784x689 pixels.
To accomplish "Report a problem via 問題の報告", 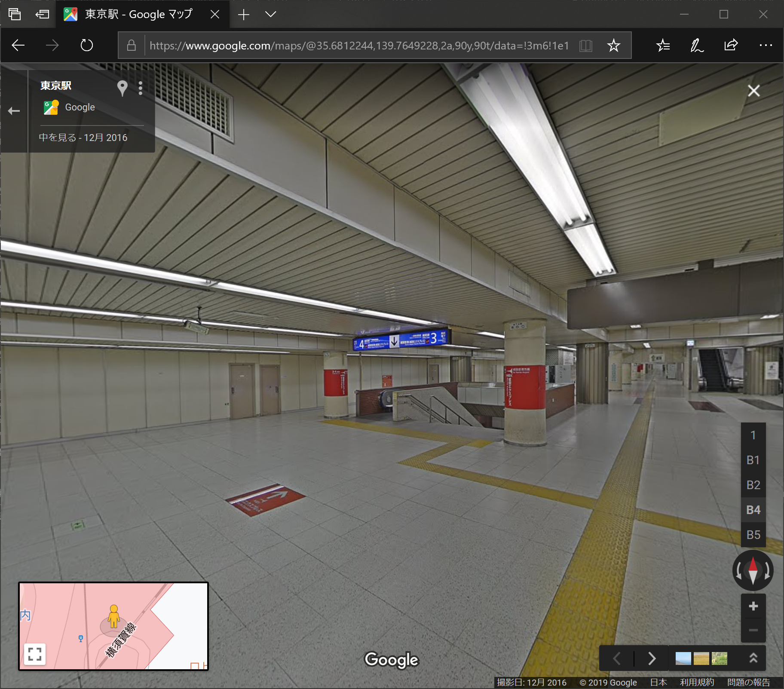I will 750,682.
